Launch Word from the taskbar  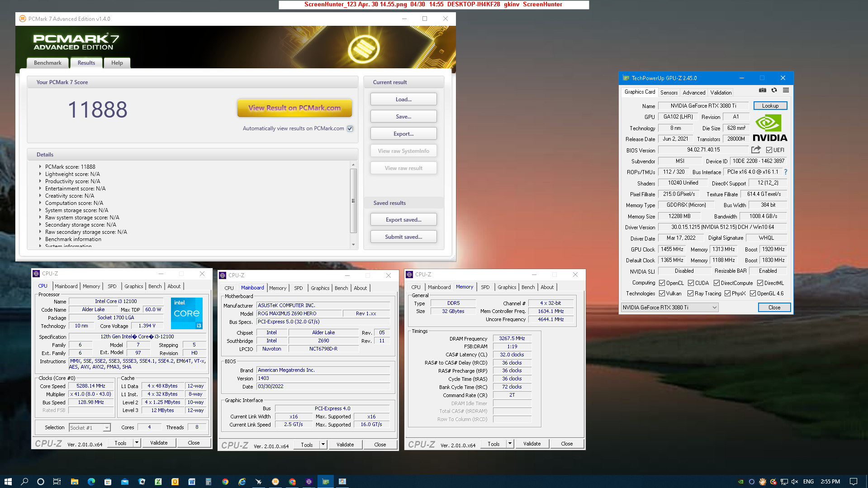coord(192,482)
